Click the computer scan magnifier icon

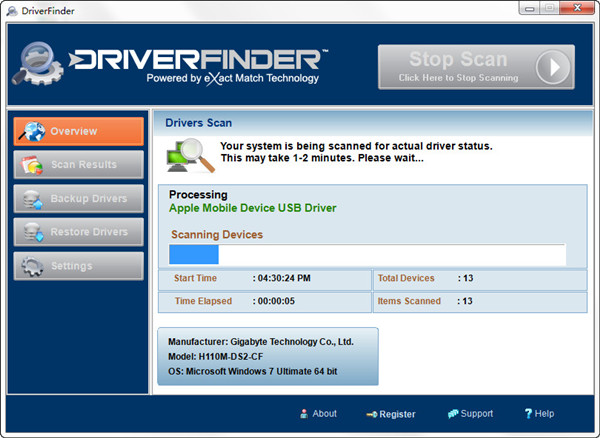pos(190,156)
